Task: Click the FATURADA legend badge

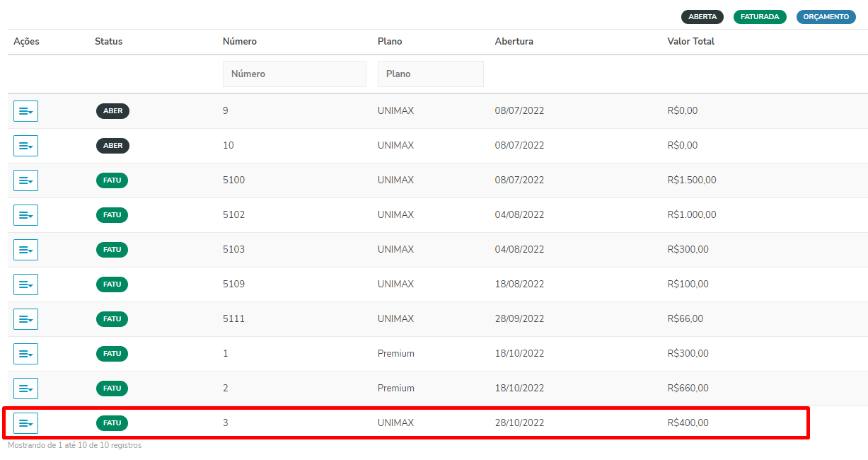Action: click(760, 17)
